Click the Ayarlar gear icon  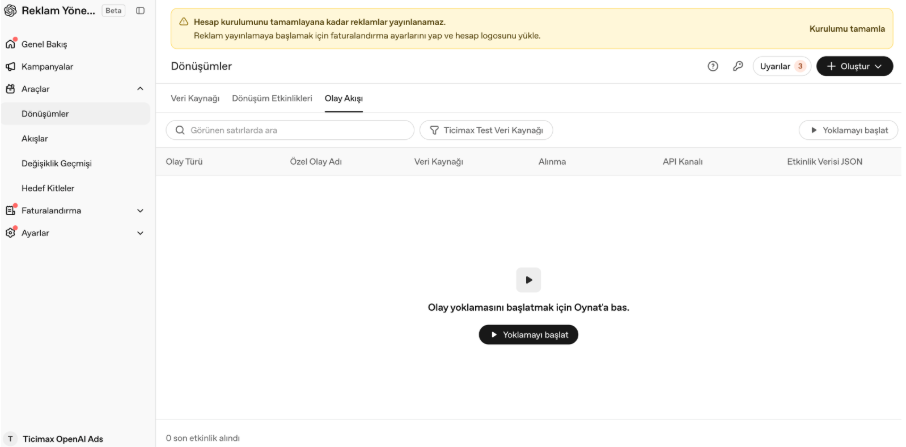click(x=10, y=233)
